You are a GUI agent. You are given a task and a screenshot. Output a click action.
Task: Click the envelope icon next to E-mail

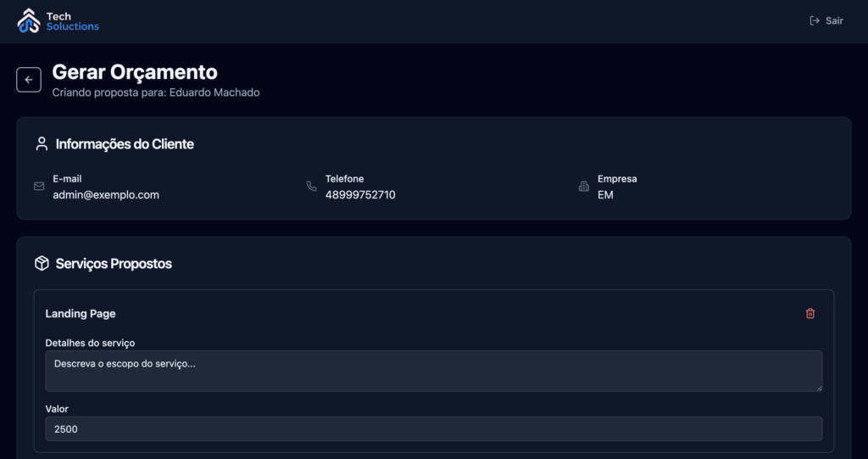pyautogui.click(x=39, y=187)
